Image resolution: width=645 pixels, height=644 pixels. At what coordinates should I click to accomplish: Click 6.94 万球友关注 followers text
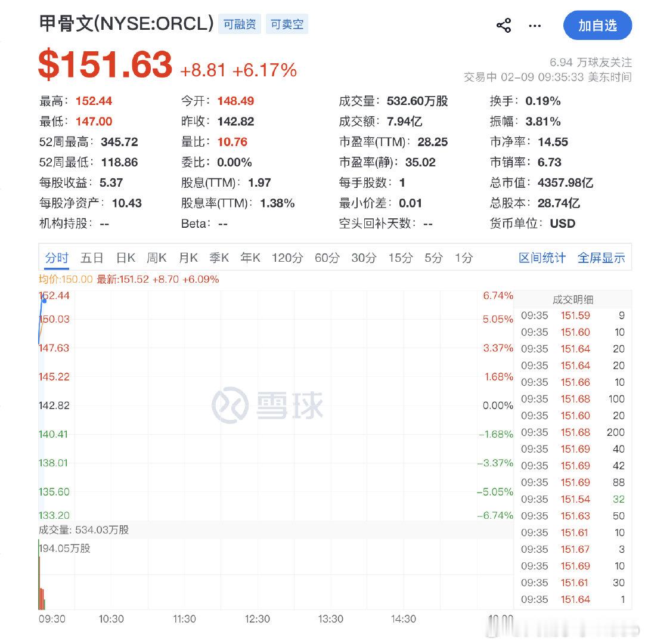pyautogui.click(x=591, y=63)
